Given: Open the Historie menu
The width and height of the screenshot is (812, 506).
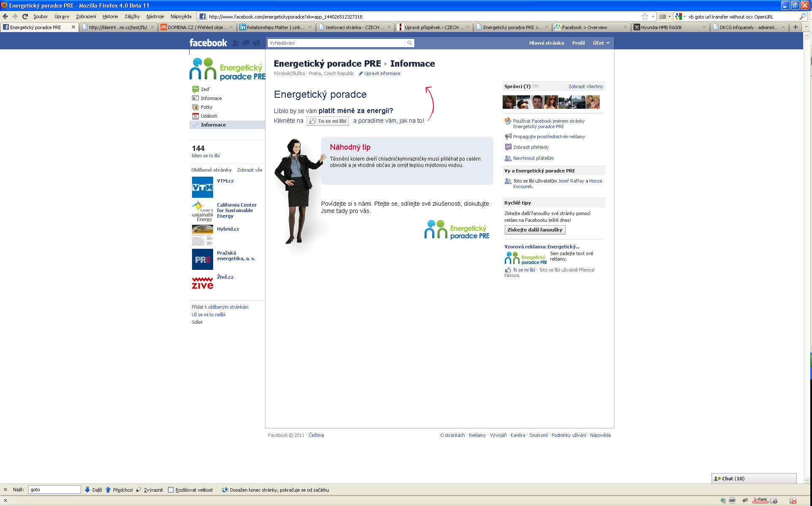Looking at the screenshot, I should (x=110, y=16).
